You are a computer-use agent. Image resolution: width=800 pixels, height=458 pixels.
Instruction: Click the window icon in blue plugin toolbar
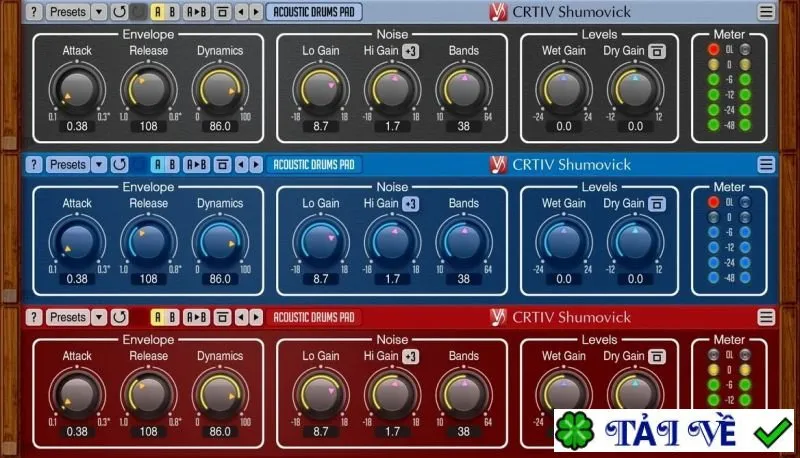coord(222,165)
